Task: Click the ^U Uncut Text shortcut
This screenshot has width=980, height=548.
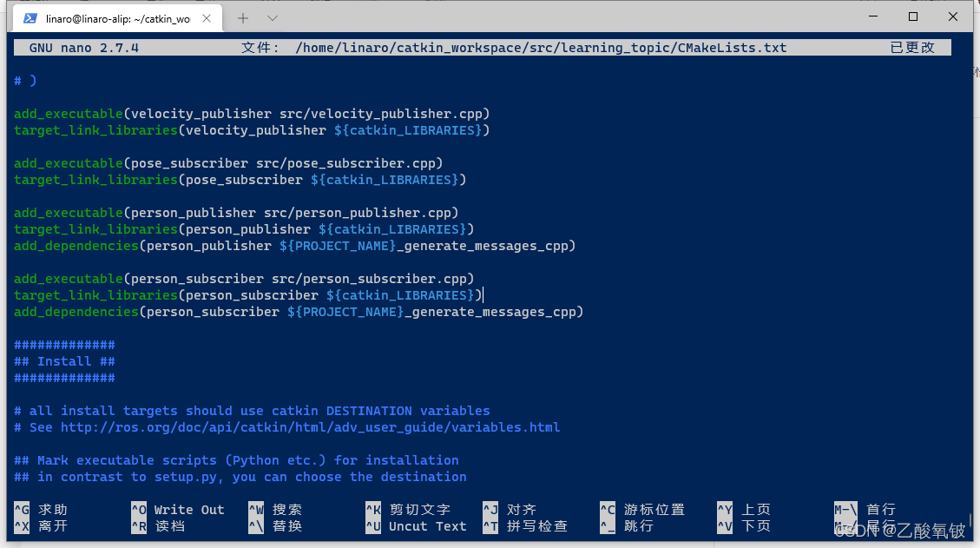Action: click(417, 526)
